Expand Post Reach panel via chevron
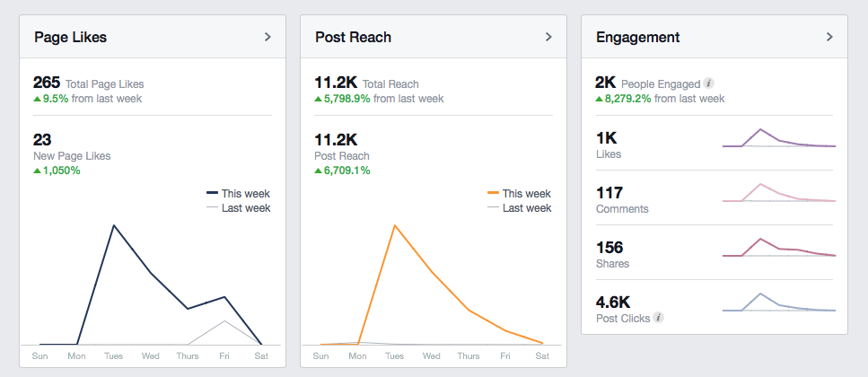868x377 pixels. click(548, 37)
